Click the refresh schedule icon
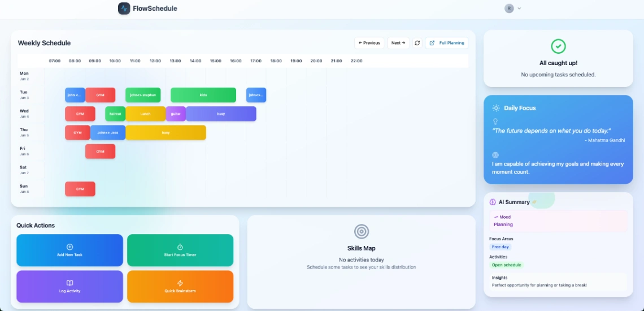The height and width of the screenshot is (311, 644). 417,43
